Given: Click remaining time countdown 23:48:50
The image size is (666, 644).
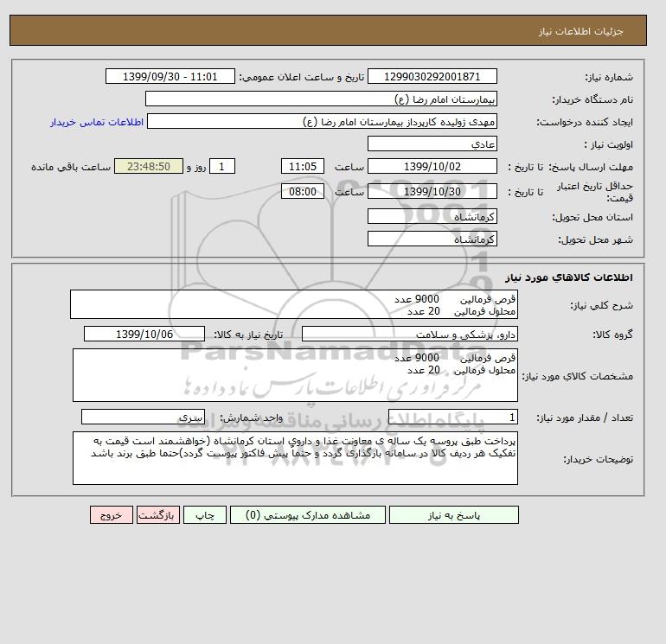Looking at the screenshot, I should click(149, 167).
